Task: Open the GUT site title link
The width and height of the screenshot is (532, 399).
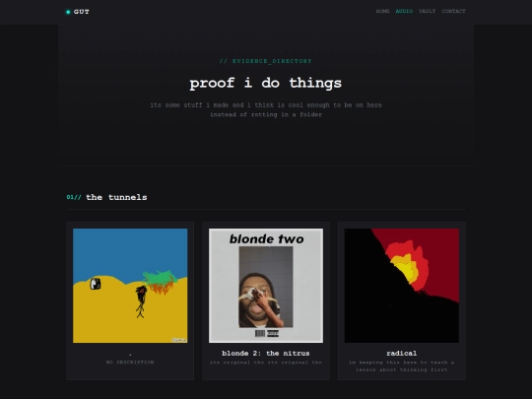Action: pyautogui.click(x=82, y=12)
